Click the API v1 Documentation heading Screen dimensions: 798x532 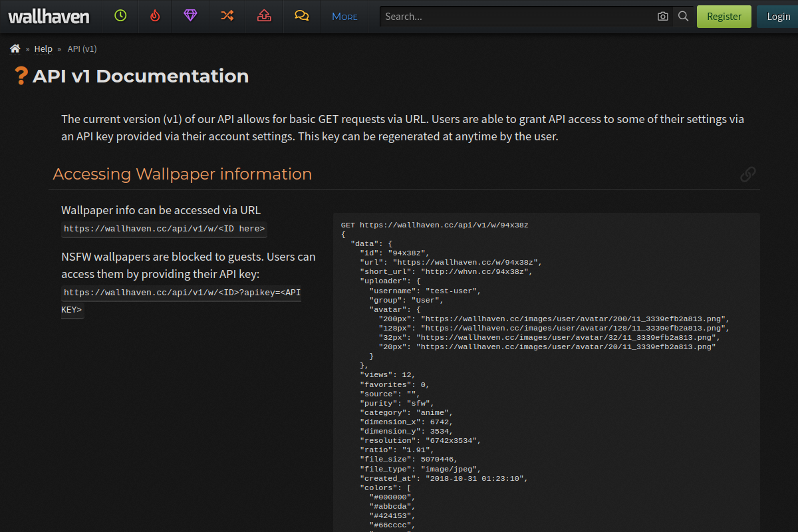140,76
